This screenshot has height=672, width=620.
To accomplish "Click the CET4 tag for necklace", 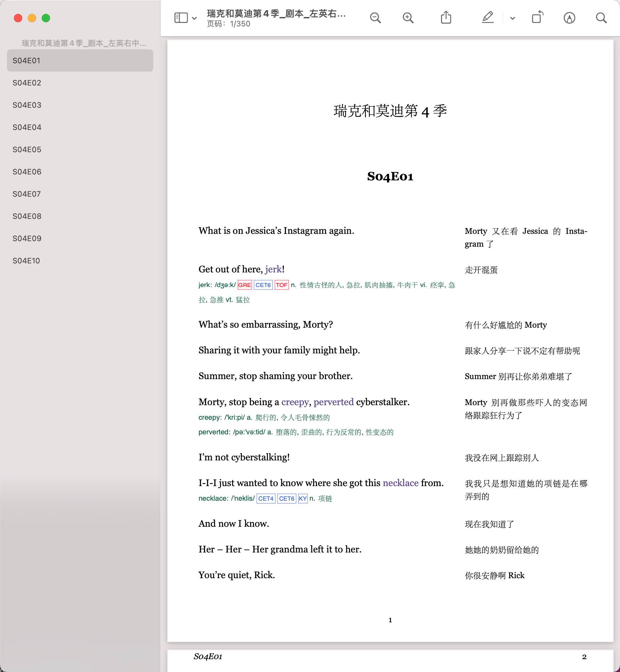I will coord(266,499).
